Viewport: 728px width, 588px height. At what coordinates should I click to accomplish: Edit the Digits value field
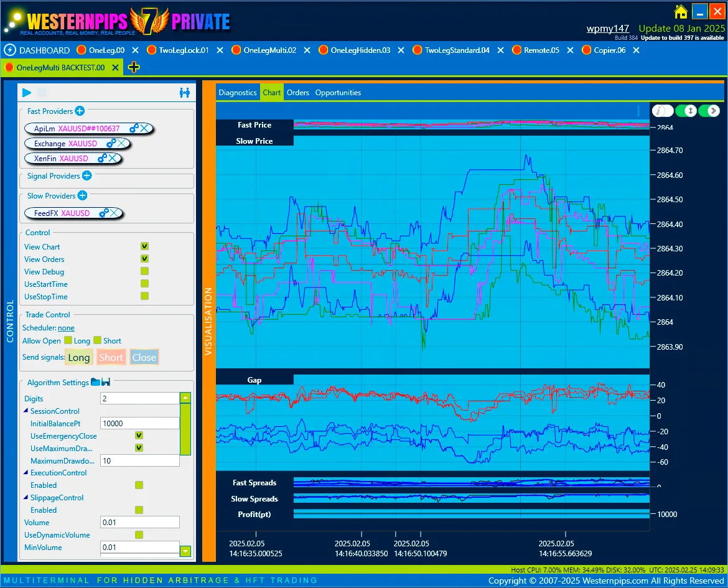139,398
